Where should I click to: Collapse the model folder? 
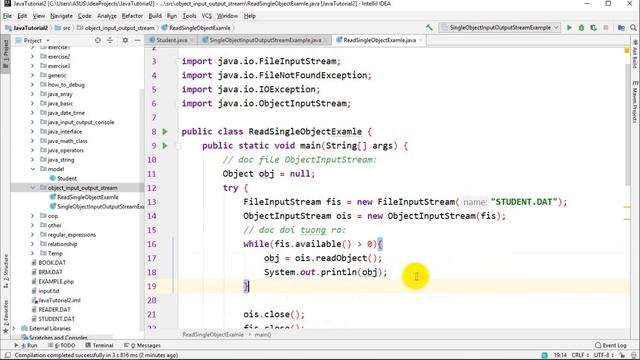[32, 169]
